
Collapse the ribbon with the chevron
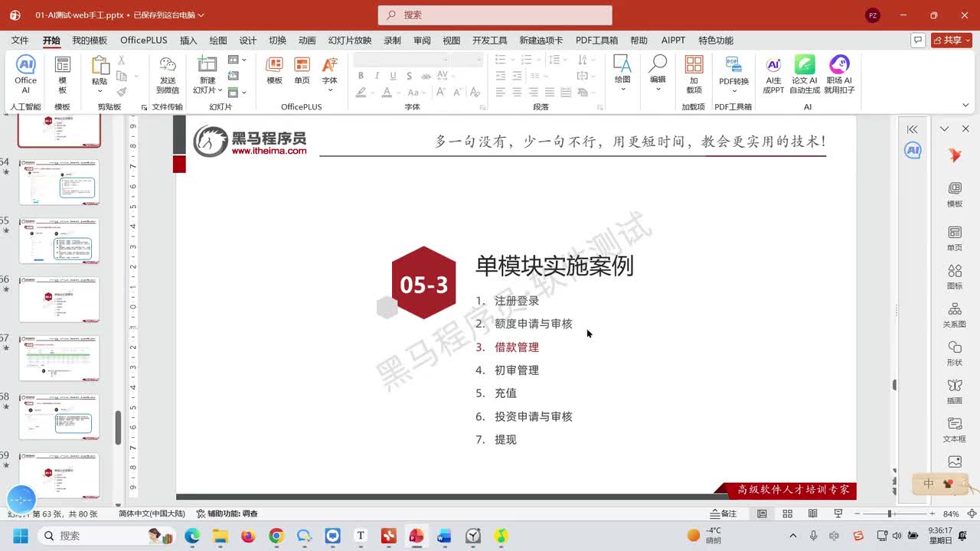pos(965,106)
